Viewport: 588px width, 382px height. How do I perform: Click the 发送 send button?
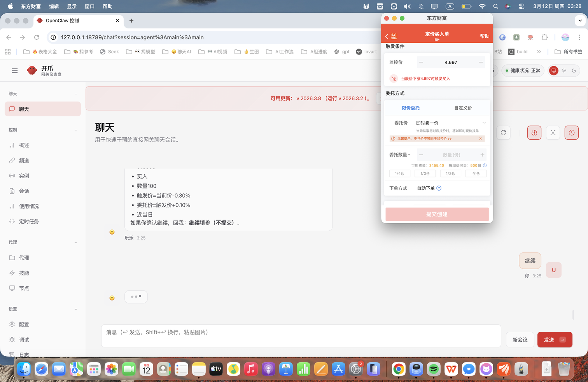(555, 340)
